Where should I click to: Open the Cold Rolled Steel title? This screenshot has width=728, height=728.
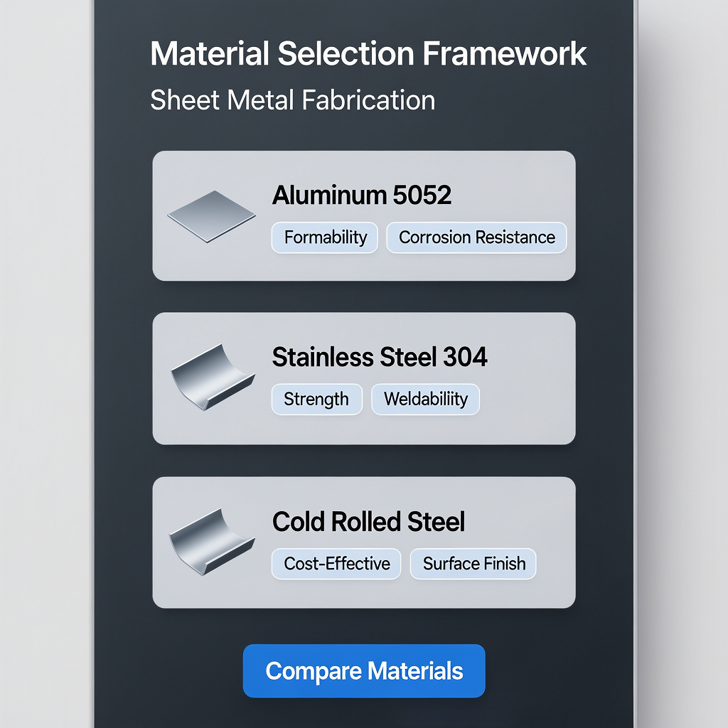click(368, 522)
